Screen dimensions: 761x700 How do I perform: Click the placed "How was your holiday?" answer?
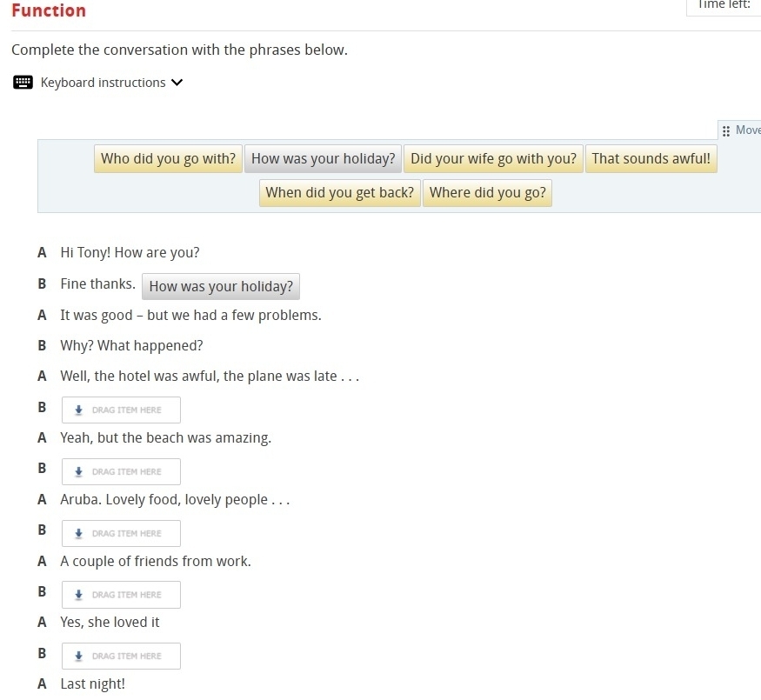(221, 287)
